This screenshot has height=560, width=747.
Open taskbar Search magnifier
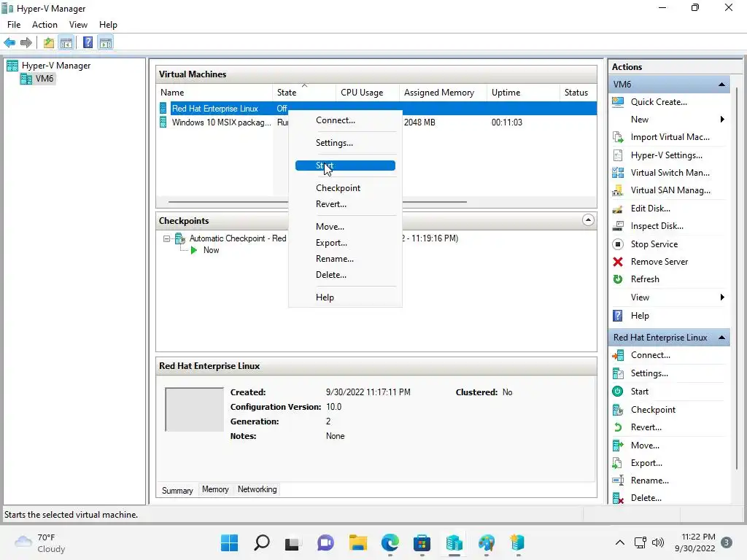tap(262, 542)
